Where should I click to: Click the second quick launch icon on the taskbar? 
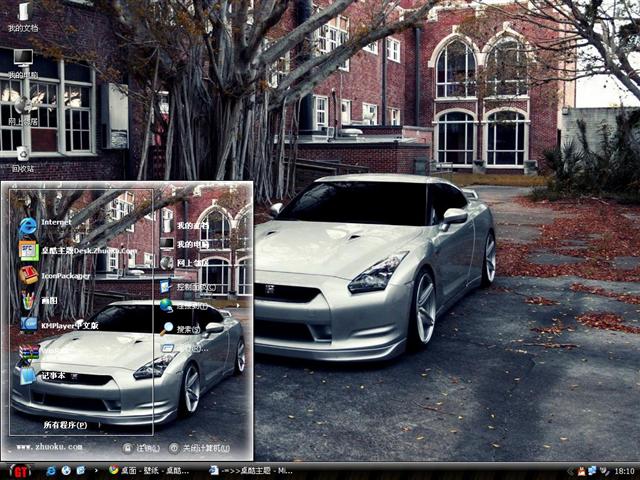point(66,471)
